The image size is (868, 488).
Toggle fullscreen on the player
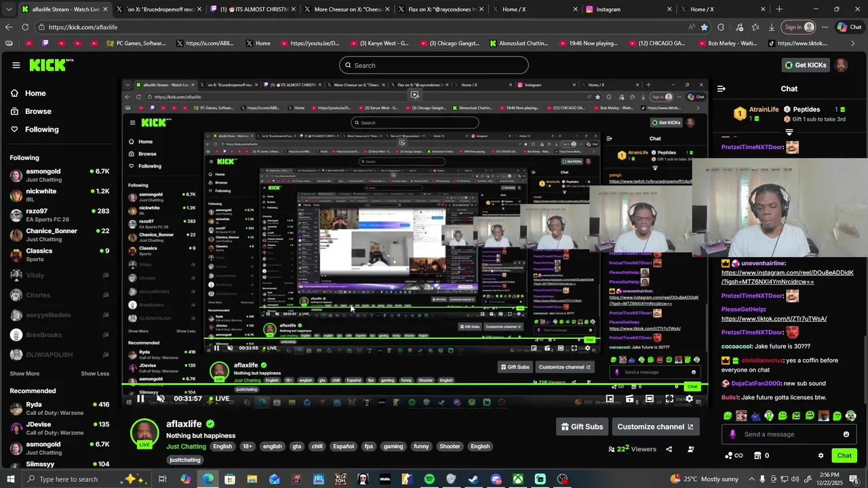tap(669, 399)
